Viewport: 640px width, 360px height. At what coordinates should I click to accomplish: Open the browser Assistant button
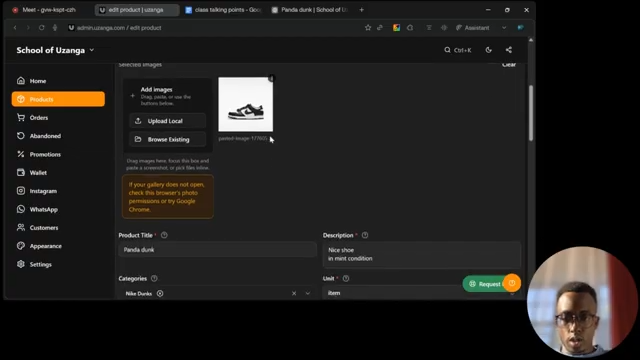[473, 28]
